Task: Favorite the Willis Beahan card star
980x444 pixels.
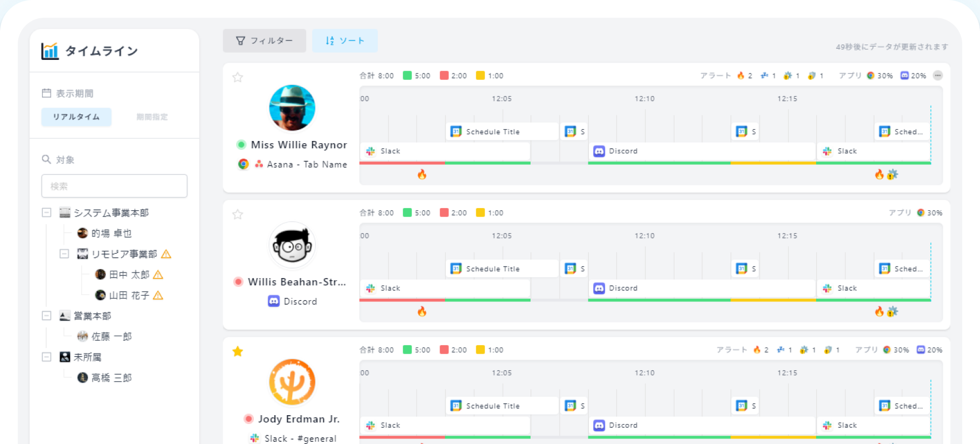Action: [x=238, y=215]
